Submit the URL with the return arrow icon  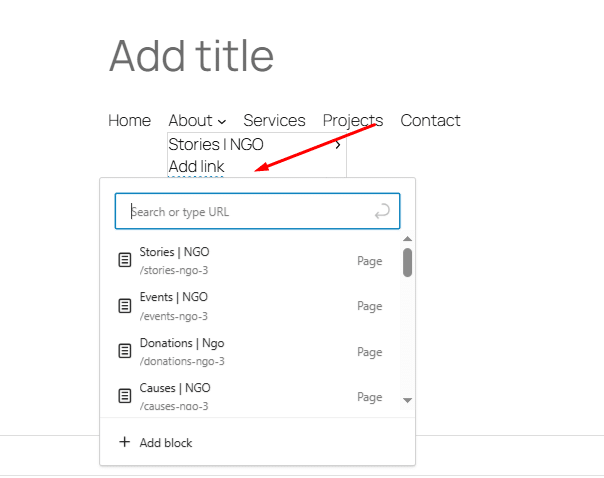pyautogui.click(x=382, y=211)
